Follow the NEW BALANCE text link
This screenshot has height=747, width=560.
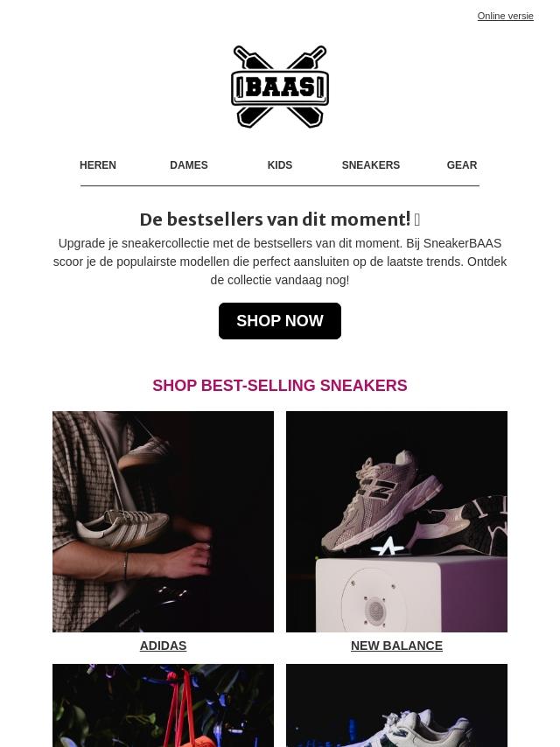pos(396,646)
